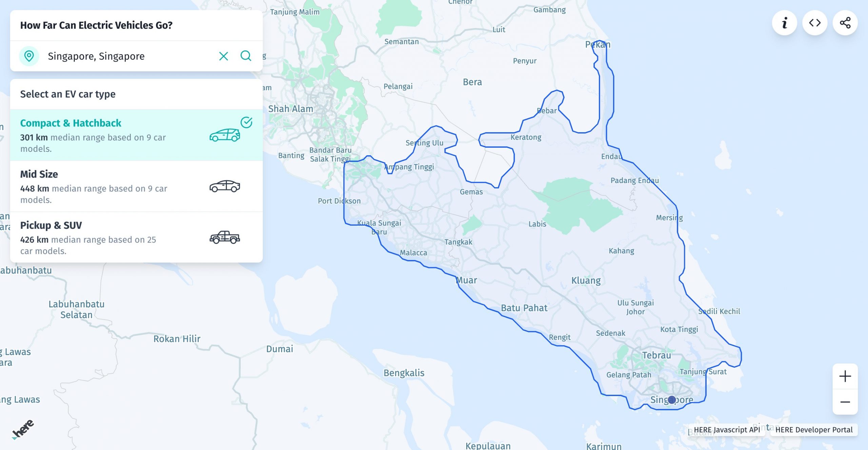Image resolution: width=868 pixels, height=450 pixels.
Task: Click the embed code icon
Action: (x=814, y=23)
